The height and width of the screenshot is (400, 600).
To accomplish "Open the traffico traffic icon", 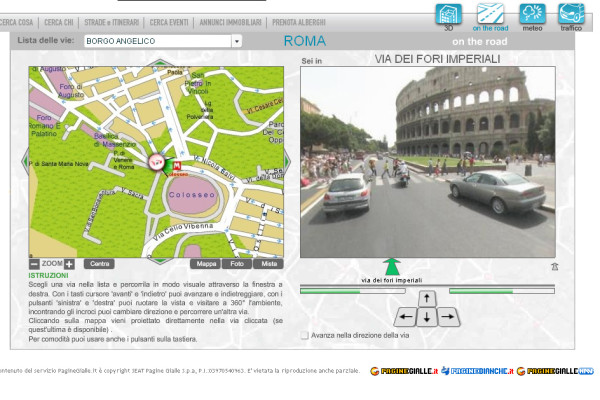I will tap(571, 15).
